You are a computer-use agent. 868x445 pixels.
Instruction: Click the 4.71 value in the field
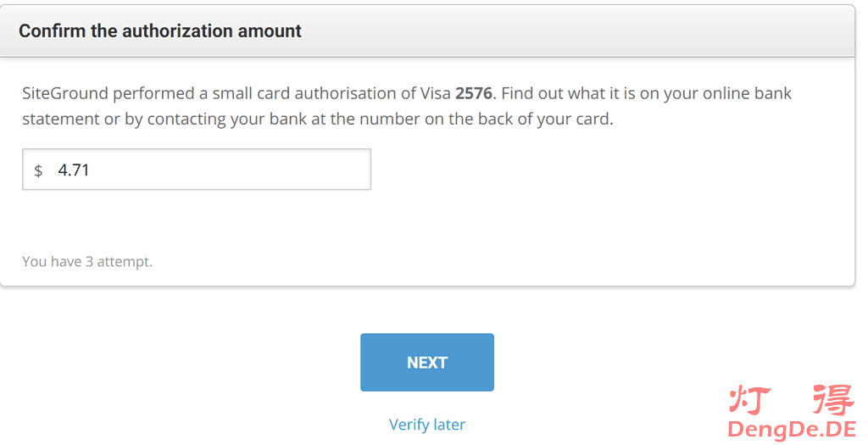click(74, 170)
